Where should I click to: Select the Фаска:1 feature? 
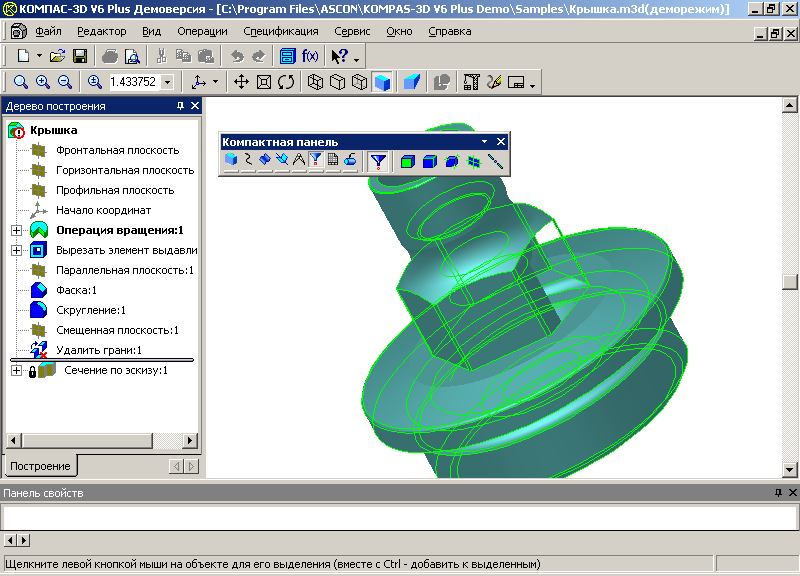pyautogui.click(x=77, y=290)
